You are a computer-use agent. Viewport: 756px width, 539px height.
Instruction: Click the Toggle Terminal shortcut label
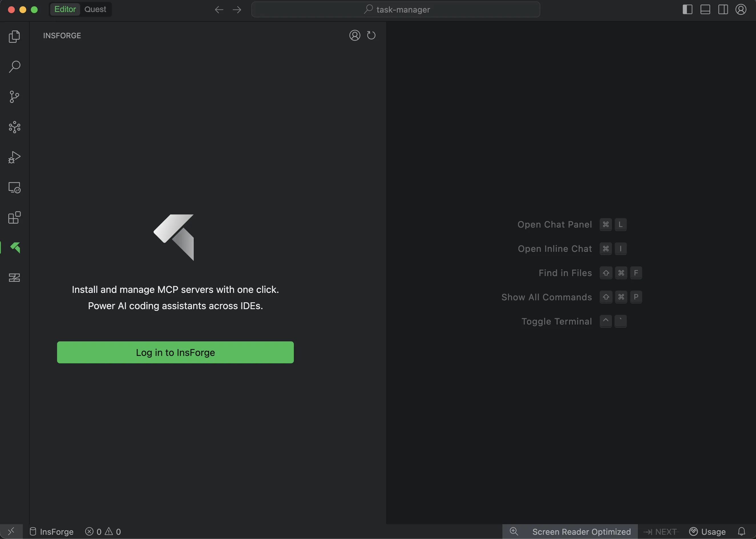[557, 322]
